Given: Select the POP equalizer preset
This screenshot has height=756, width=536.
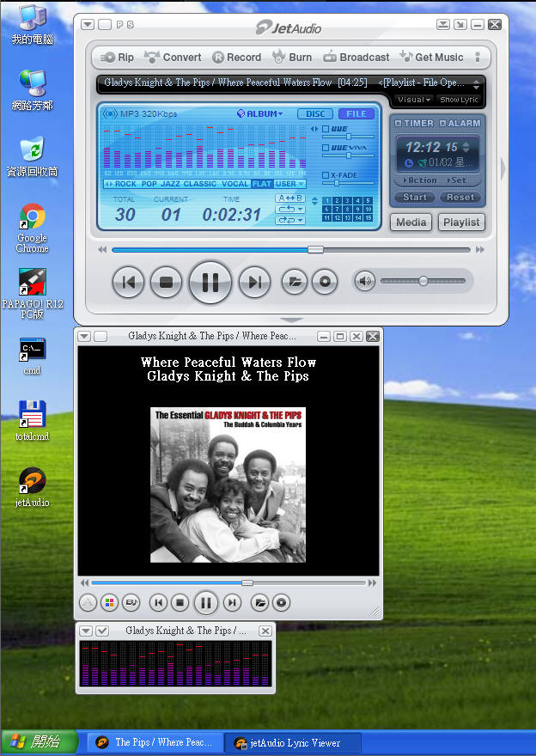Looking at the screenshot, I should coord(149,184).
